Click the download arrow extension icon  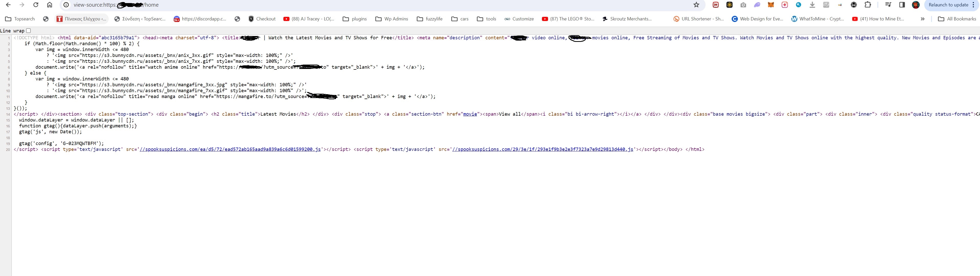pos(812,5)
